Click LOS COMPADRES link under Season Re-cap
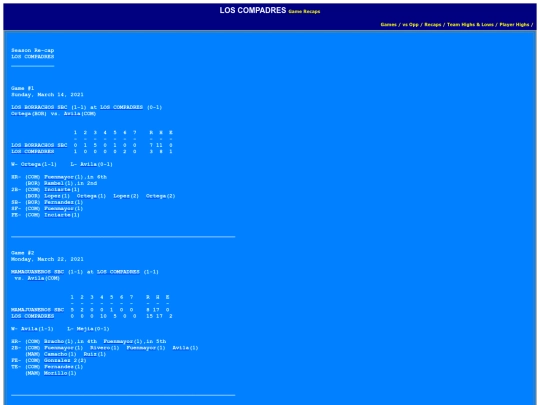Image resolution: width=540 pixels, height=405 pixels. (x=32, y=56)
